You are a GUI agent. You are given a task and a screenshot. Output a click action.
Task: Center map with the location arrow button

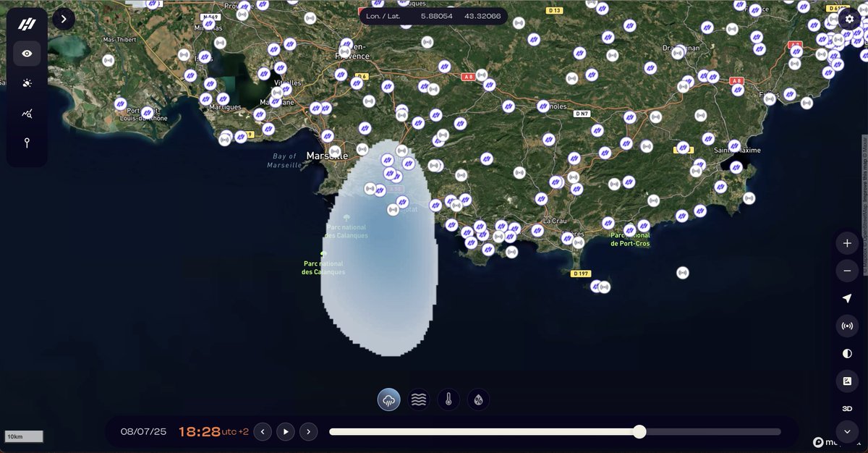click(x=846, y=298)
